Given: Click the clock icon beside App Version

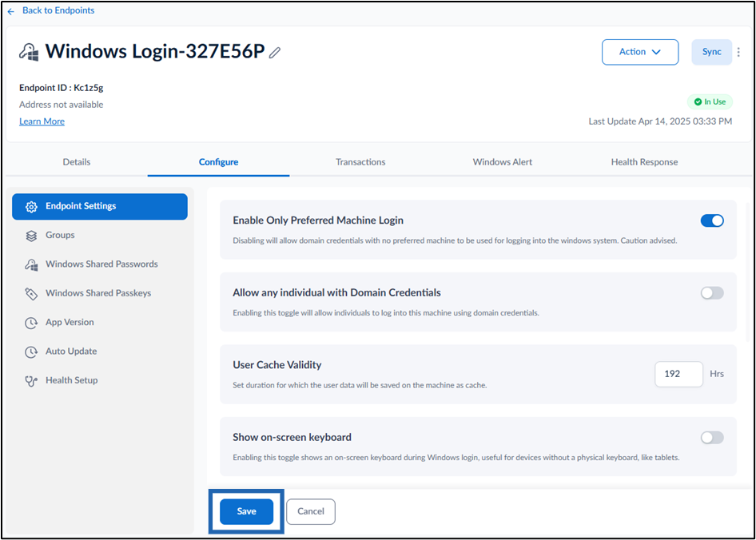Looking at the screenshot, I should 31,323.
